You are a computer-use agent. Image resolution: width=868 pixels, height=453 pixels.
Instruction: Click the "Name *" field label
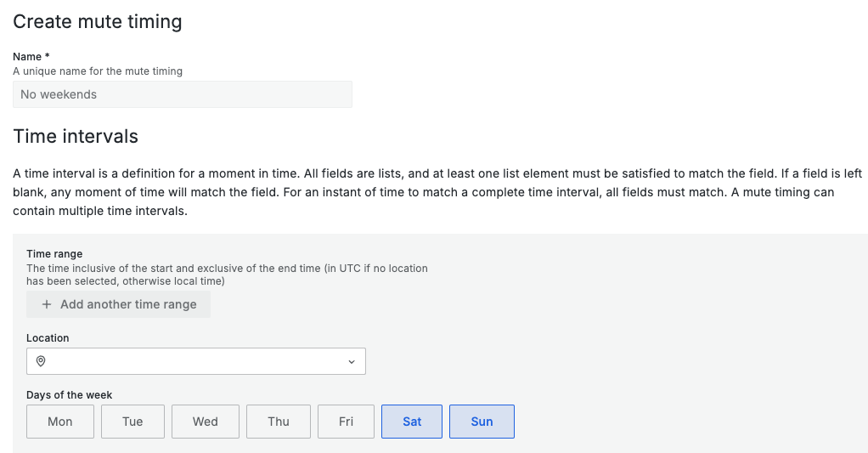coord(31,57)
